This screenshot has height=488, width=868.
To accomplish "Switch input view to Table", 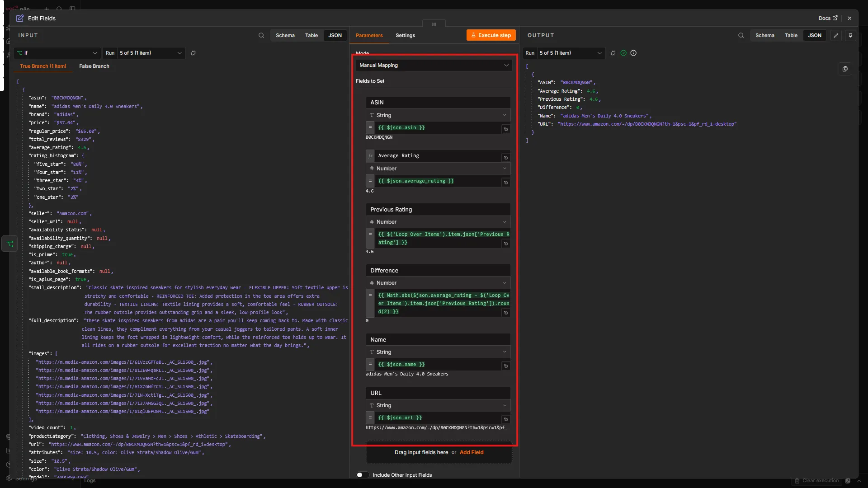I will [x=311, y=35].
